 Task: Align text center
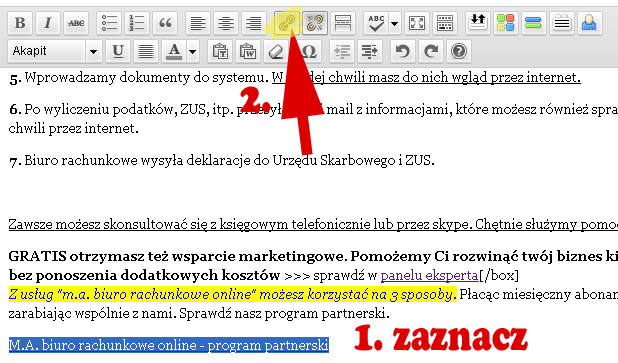click(226, 23)
